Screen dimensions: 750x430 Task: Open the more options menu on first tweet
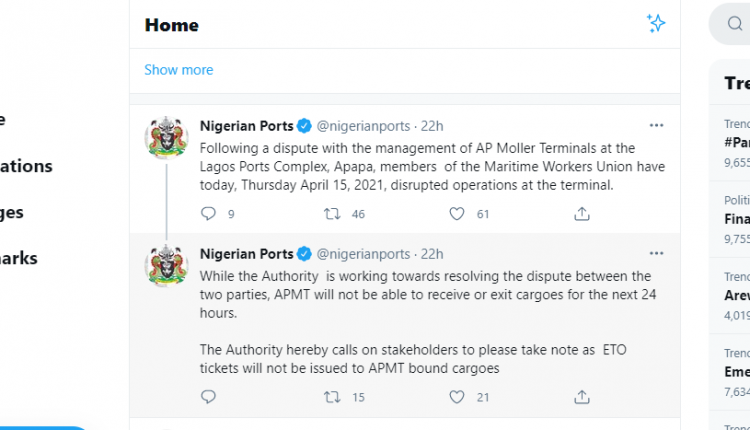click(656, 126)
